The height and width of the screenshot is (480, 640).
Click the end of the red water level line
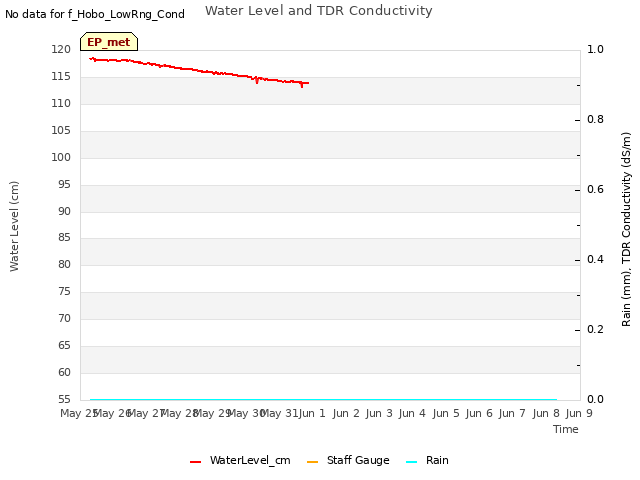click(x=308, y=83)
